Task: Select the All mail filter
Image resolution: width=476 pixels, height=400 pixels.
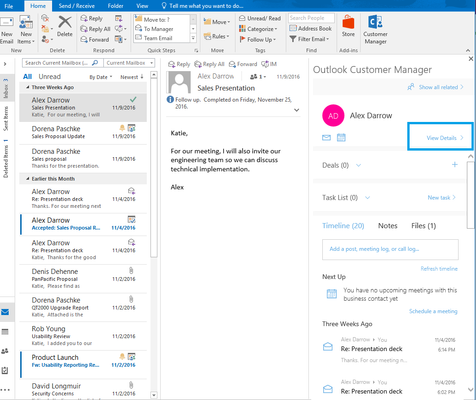Action: (x=27, y=77)
